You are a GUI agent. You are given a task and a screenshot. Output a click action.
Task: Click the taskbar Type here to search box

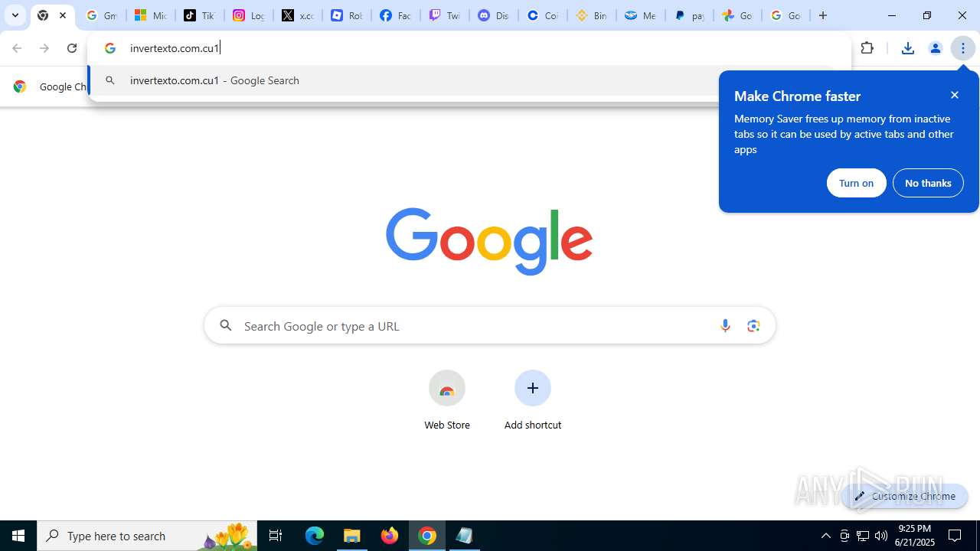pos(147,536)
